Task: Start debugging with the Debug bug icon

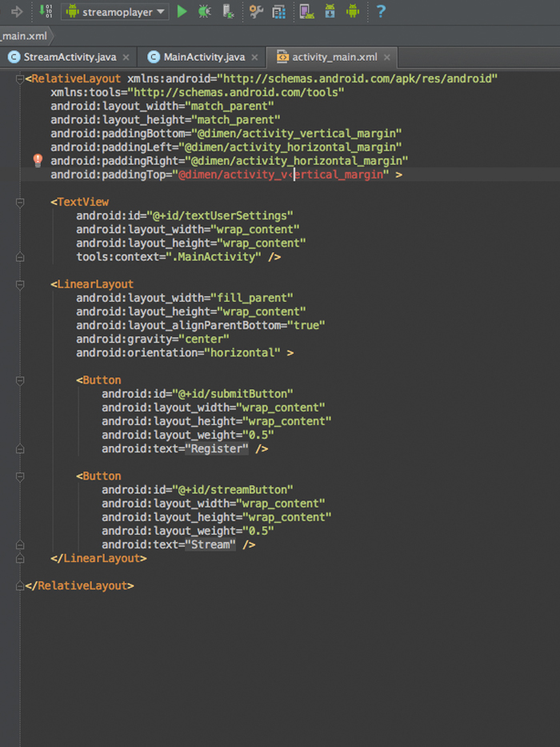Action: click(x=205, y=11)
